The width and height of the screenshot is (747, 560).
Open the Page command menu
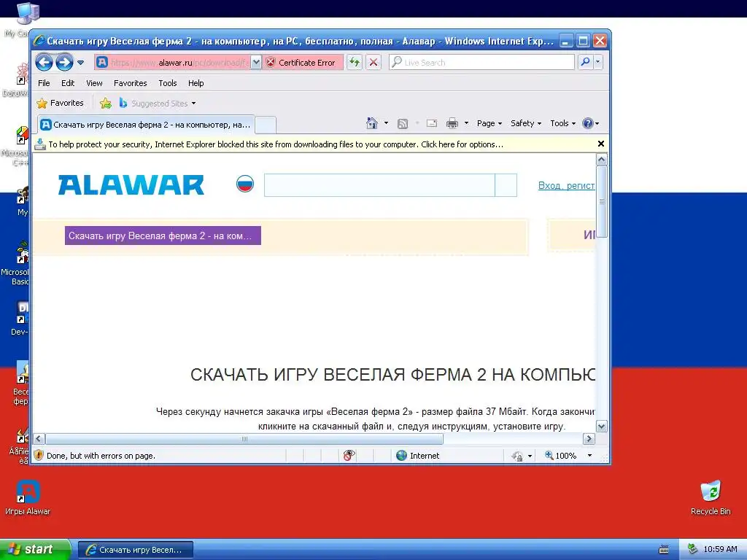click(489, 123)
